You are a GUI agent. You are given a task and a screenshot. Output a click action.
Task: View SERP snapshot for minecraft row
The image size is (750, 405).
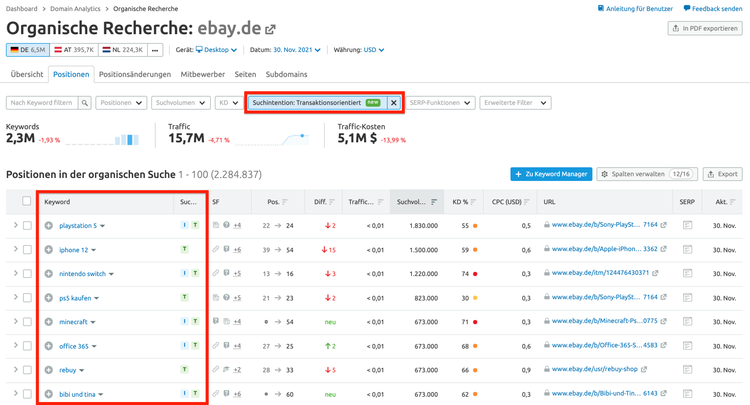coord(687,321)
